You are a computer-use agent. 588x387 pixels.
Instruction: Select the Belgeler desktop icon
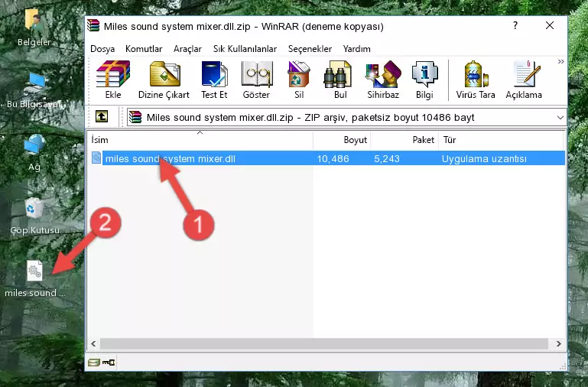pyautogui.click(x=34, y=28)
